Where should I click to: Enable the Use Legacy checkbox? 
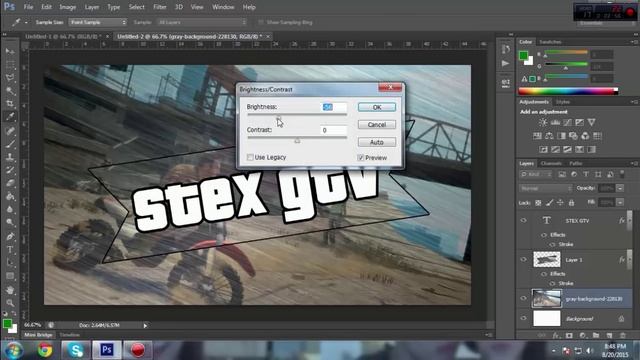tap(250, 157)
